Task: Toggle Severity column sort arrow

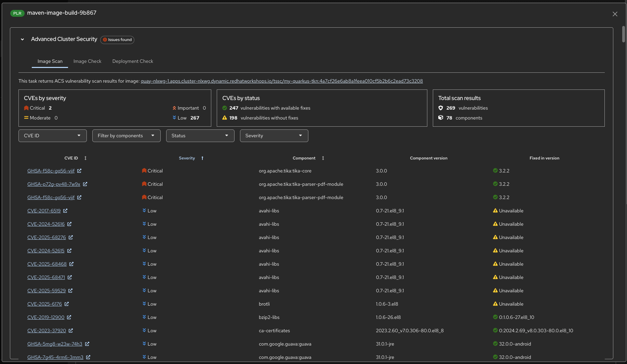Action: point(202,158)
